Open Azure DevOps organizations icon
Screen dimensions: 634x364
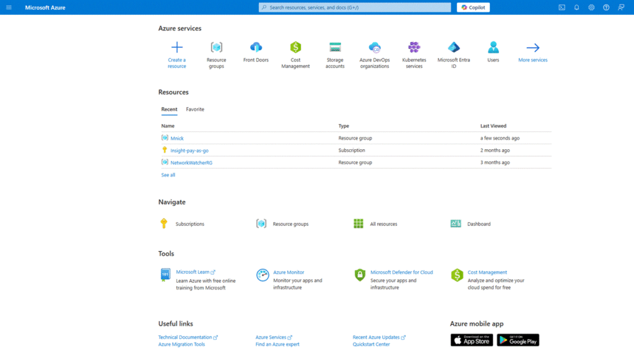[x=375, y=48]
